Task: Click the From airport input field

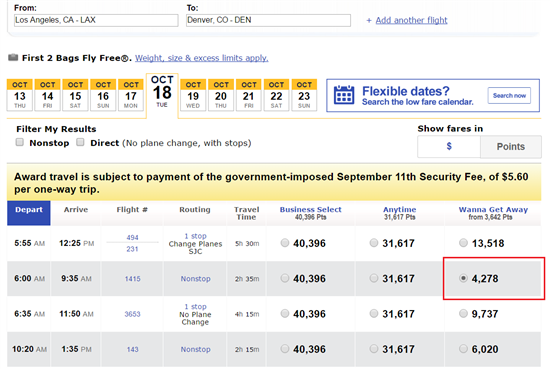Action: click(96, 20)
